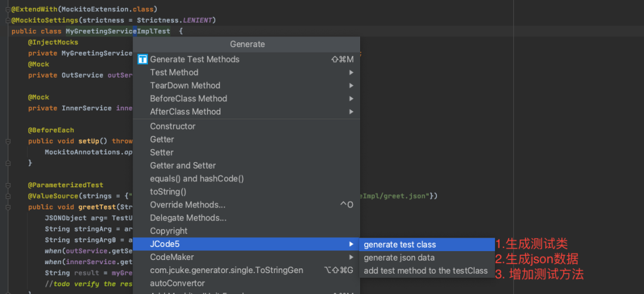The width and height of the screenshot is (644, 294).
Task: Select the toString() menu item
Action: pyautogui.click(x=168, y=192)
